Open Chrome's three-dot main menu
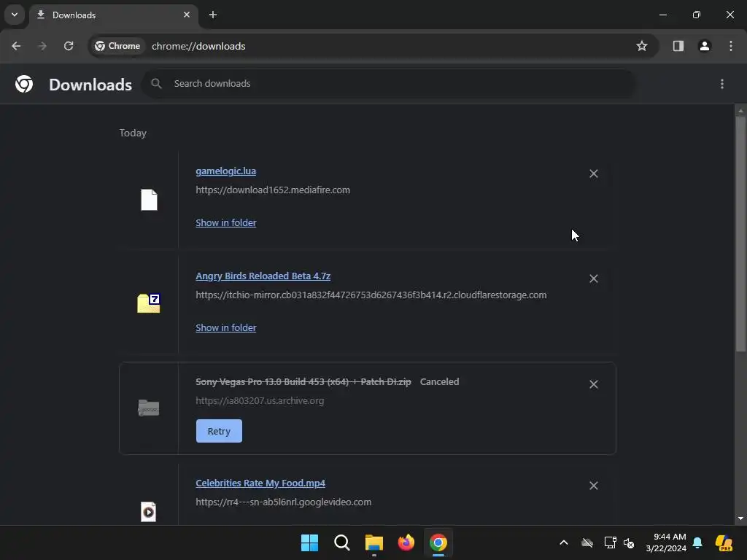The height and width of the screenshot is (560, 747). [x=731, y=46]
